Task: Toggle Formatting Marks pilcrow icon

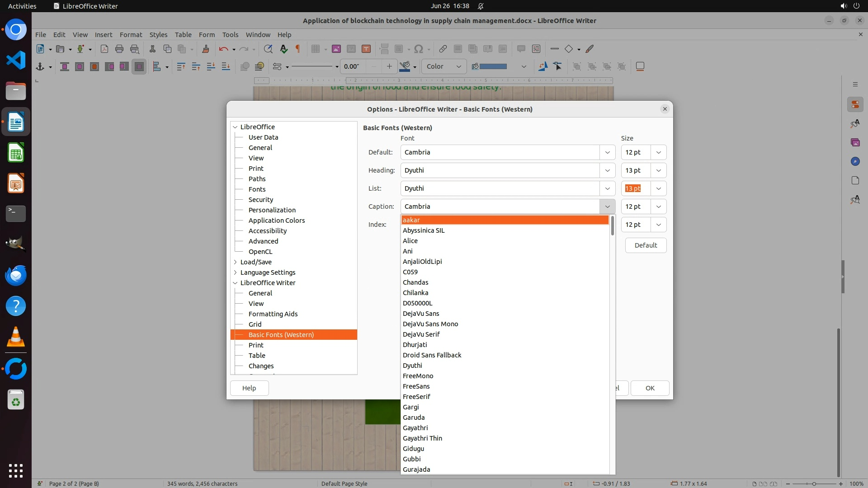Action: pos(298,49)
